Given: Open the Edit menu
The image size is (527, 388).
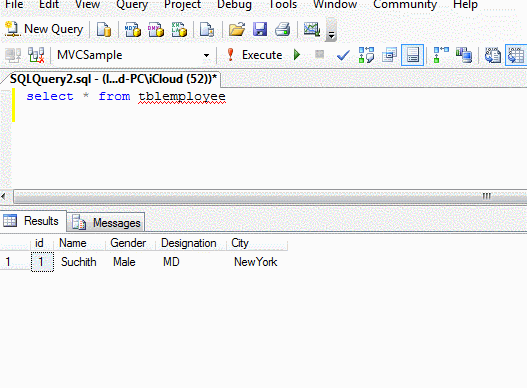Looking at the screenshot, I should (49, 4).
